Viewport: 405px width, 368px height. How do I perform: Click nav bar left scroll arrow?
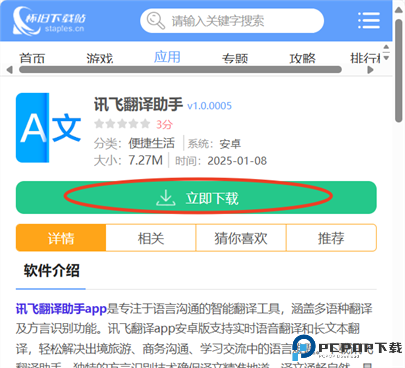9,70
